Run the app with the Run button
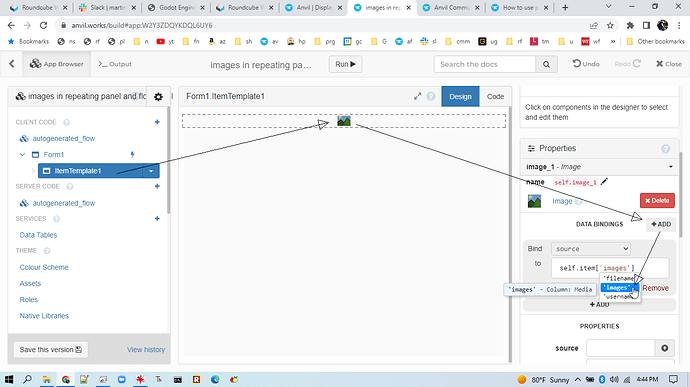 pyautogui.click(x=345, y=64)
